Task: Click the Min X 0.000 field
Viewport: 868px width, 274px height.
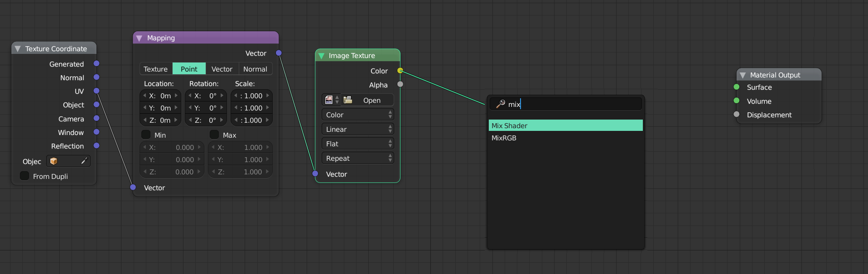Action: point(172,147)
